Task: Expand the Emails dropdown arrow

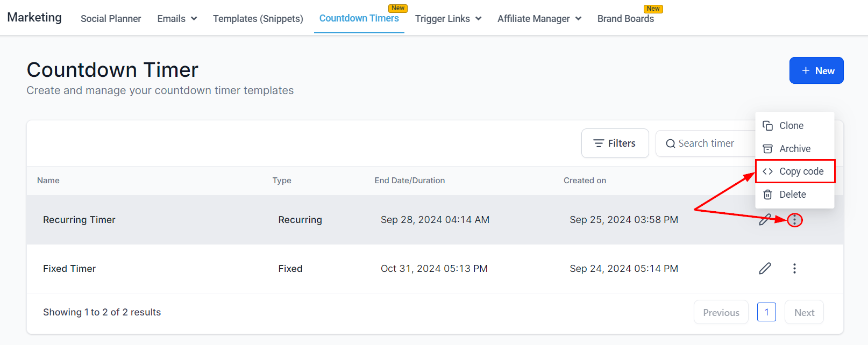Action: pos(194,19)
